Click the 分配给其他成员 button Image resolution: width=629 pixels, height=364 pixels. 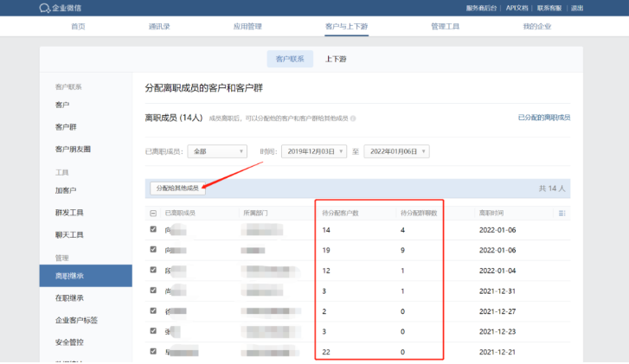[177, 188]
